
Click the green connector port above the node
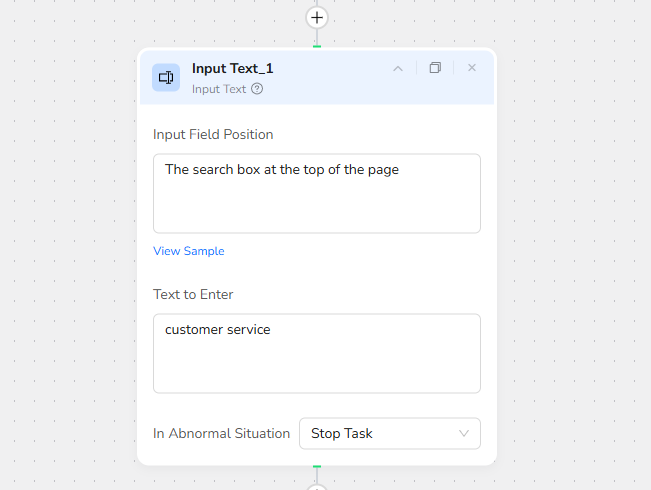coord(317,46)
